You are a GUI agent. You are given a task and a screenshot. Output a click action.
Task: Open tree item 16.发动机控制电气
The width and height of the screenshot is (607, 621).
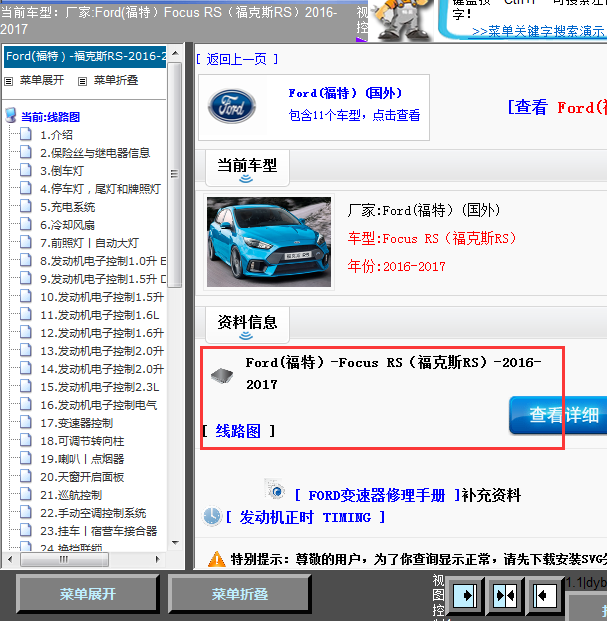(x=99, y=405)
